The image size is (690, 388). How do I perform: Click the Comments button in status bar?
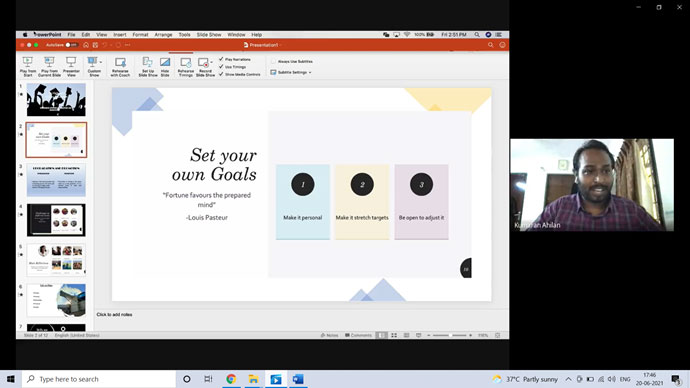358,335
